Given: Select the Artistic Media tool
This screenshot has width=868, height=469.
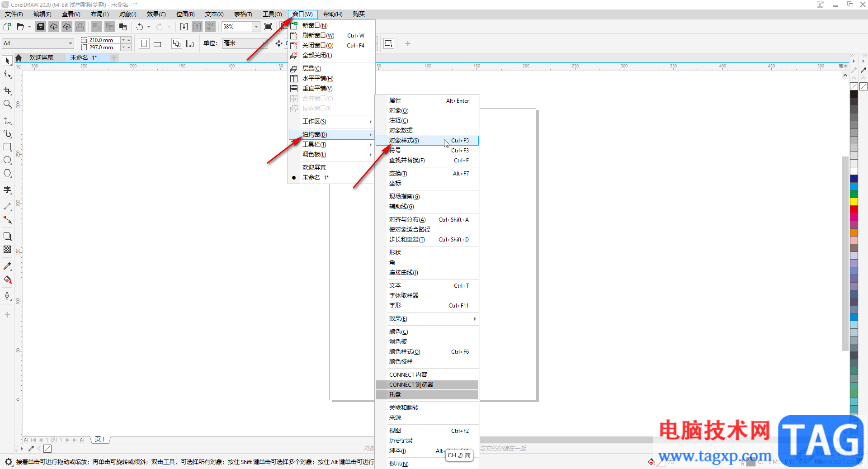Looking at the screenshot, I should 7,134.
